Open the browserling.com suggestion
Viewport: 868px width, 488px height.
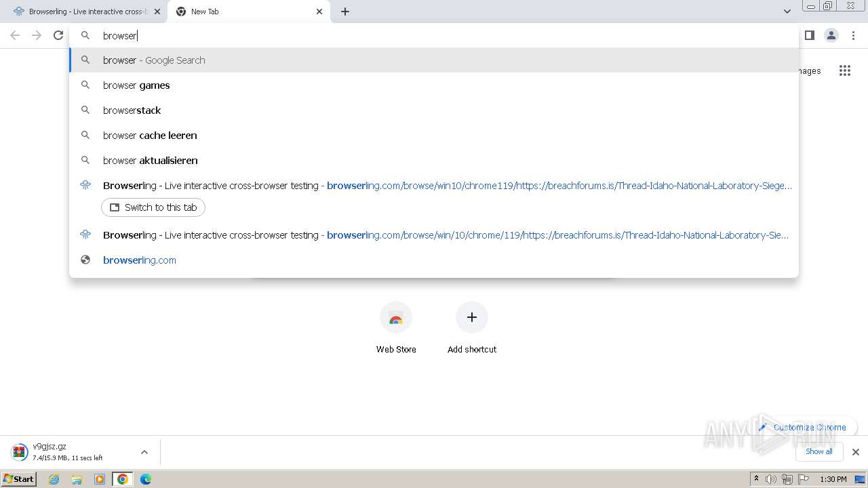click(x=434, y=260)
